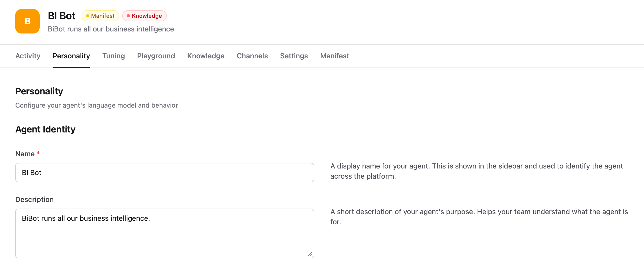Click the red Knowledge status badge
Image resolution: width=644 pixels, height=271 pixels.
[x=144, y=15]
